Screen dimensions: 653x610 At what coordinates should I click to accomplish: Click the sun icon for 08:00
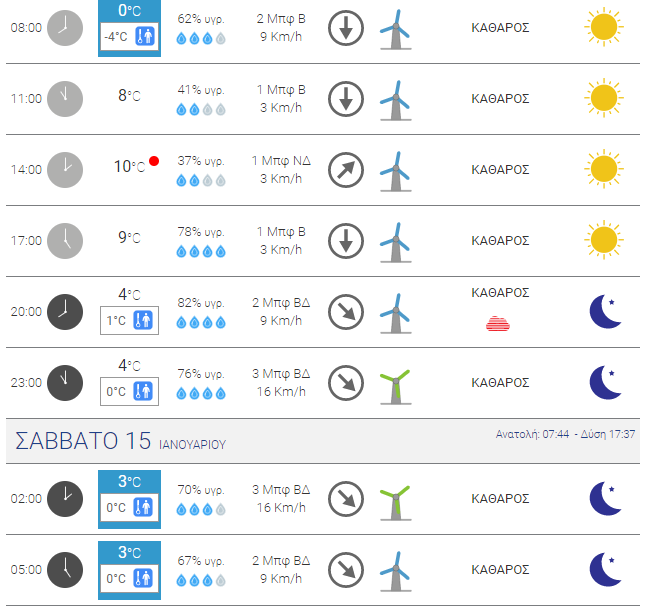click(604, 27)
